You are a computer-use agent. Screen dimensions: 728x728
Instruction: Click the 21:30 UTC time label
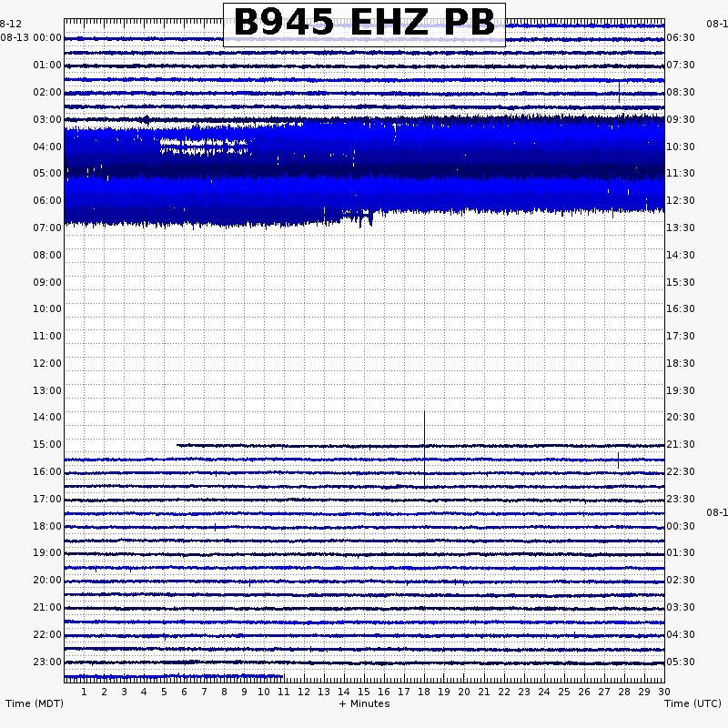pyautogui.click(x=681, y=444)
